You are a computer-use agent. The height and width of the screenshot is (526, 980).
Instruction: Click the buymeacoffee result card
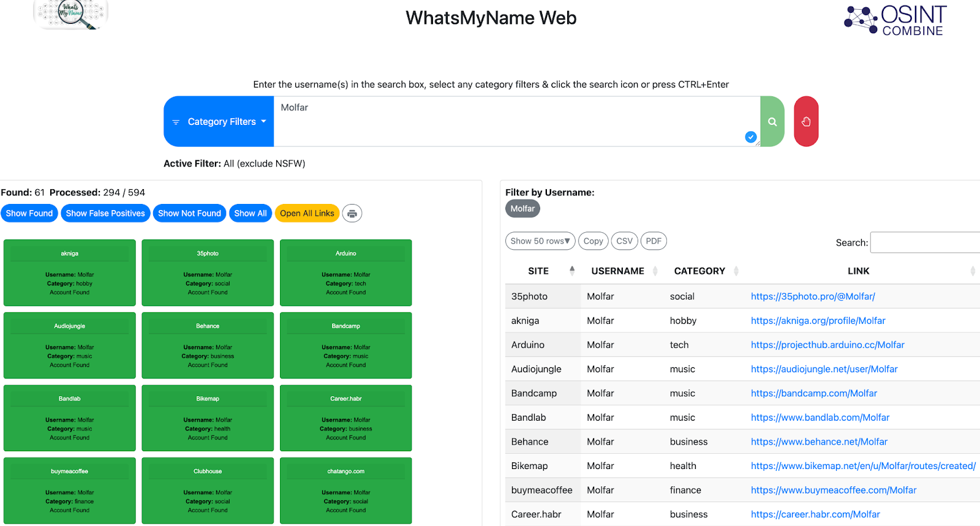point(70,490)
